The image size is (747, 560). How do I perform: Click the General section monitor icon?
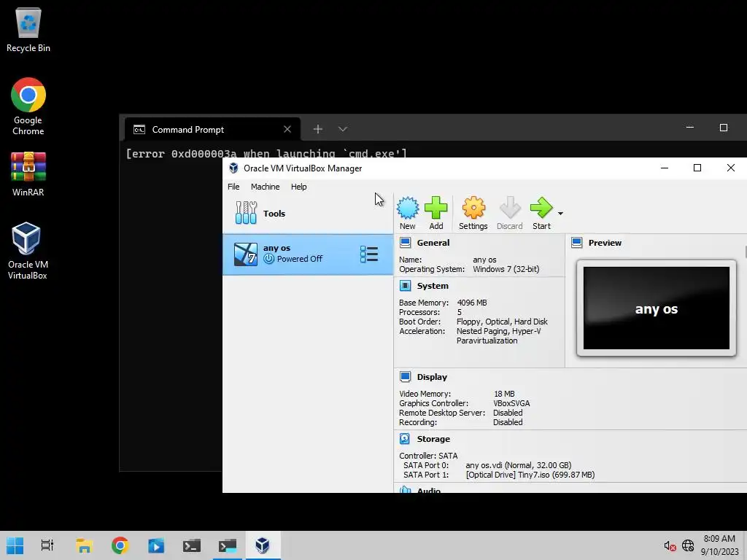[406, 242]
